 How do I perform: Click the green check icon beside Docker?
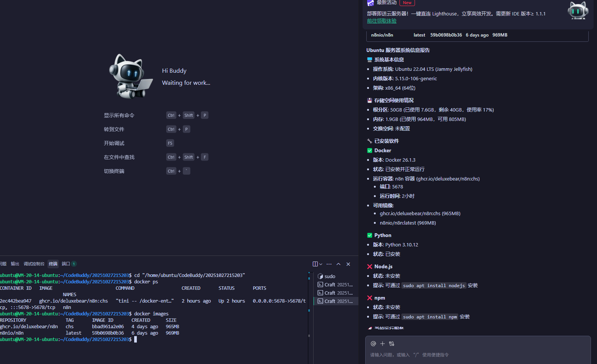coord(370,150)
